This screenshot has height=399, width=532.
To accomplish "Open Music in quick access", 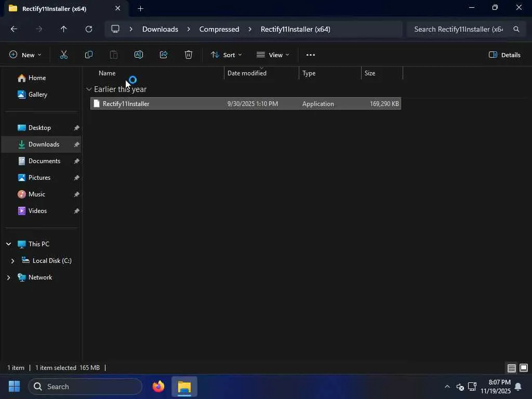I will (x=37, y=194).
